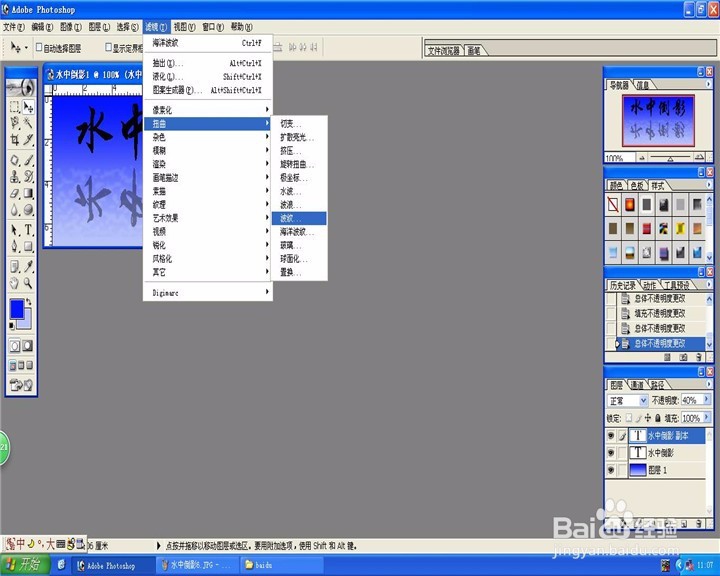Open the 文件浏览器 palette well tab
Viewport: 720px width, 576px height.
(x=444, y=51)
